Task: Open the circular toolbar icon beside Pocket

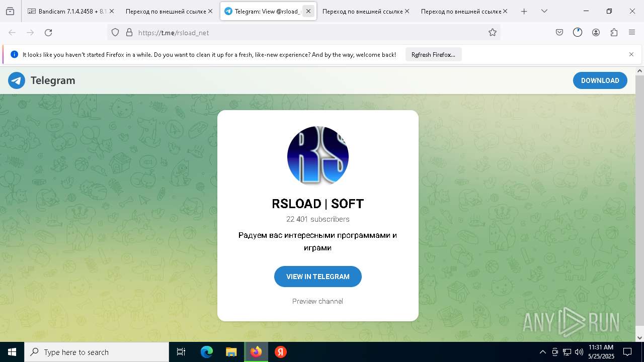Action: coord(578,32)
